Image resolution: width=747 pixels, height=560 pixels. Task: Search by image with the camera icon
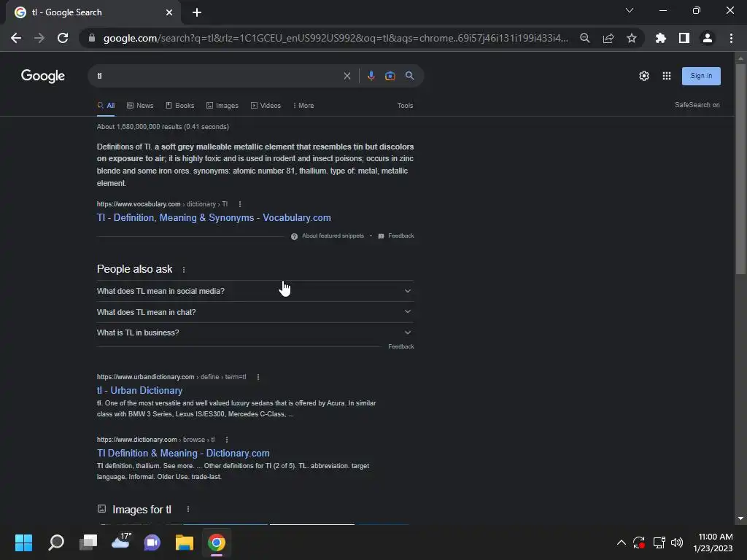click(x=390, y=76)
